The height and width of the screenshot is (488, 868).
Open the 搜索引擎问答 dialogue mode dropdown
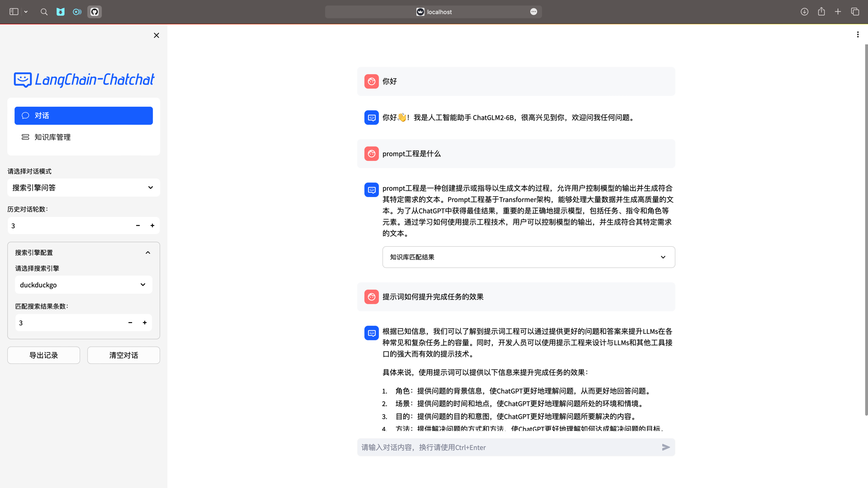click(84, 188)
